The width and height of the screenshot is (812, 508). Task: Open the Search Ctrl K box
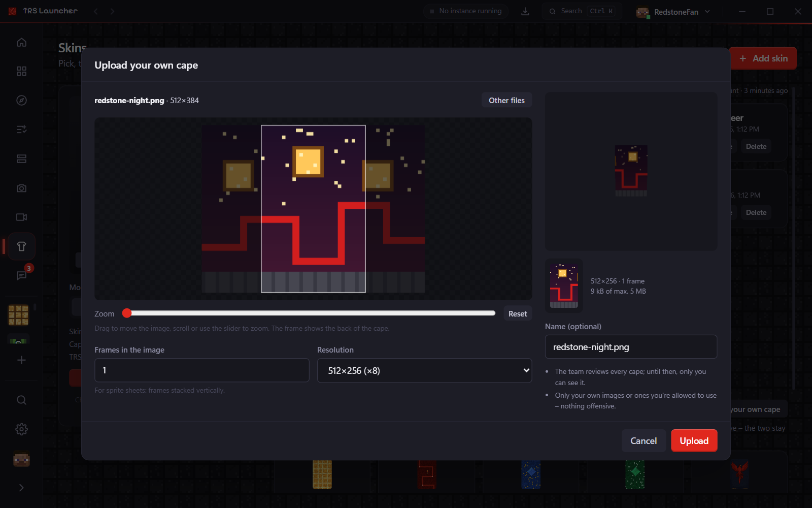coord(581,11)
